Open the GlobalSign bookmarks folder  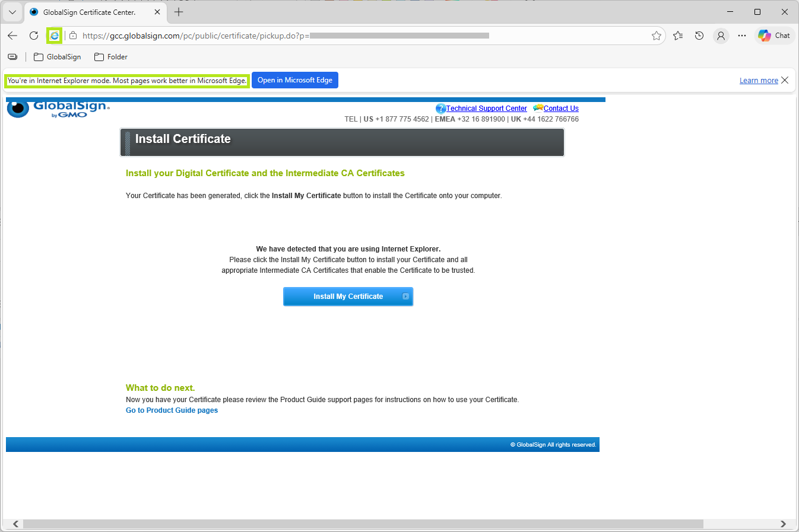click(x=58, y=57)
